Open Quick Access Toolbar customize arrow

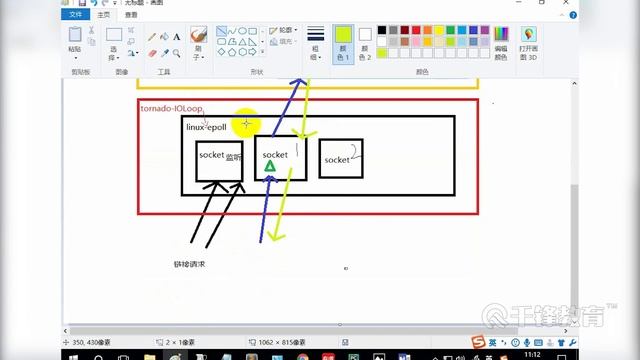pyautogui.click(x=115, y=3)
